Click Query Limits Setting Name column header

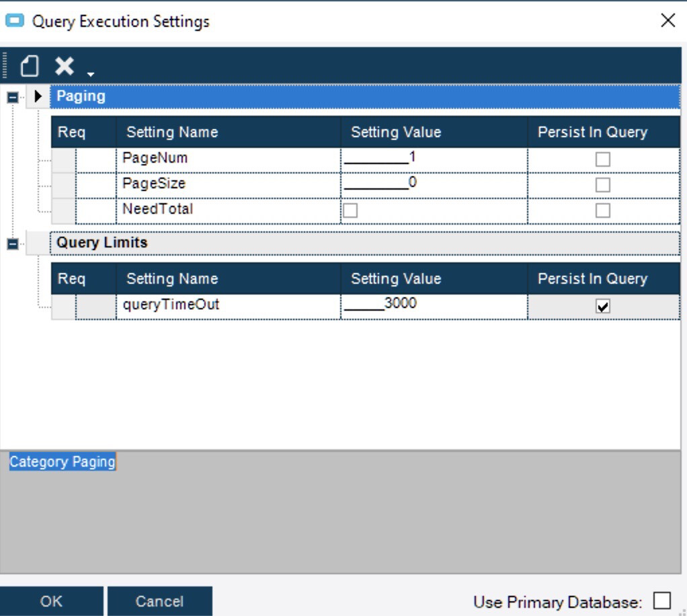(x=229, y=278)
